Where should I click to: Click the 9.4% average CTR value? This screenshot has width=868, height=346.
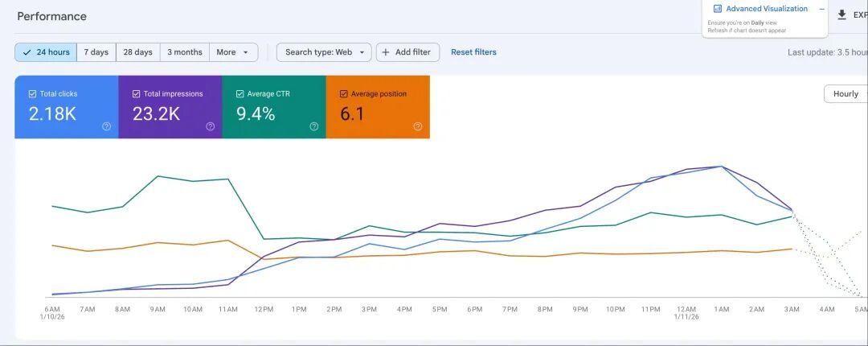click(256, 113)
